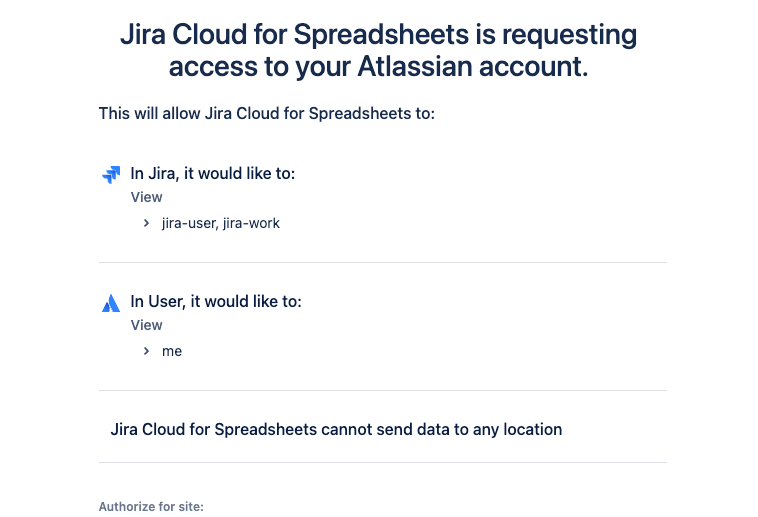The image size is (758, 517).
Task: Expand the jira-user, jira-work scope chevron
Action: point(146,223)
